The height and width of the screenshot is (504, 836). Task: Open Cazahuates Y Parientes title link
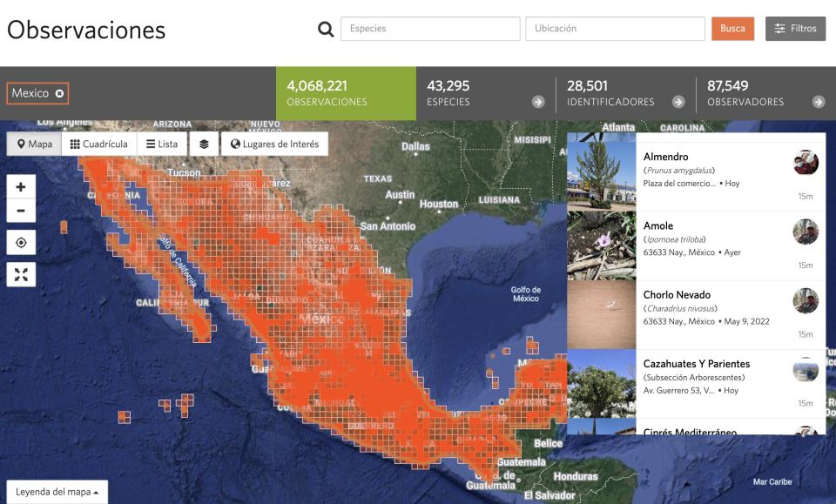[697, 364]
